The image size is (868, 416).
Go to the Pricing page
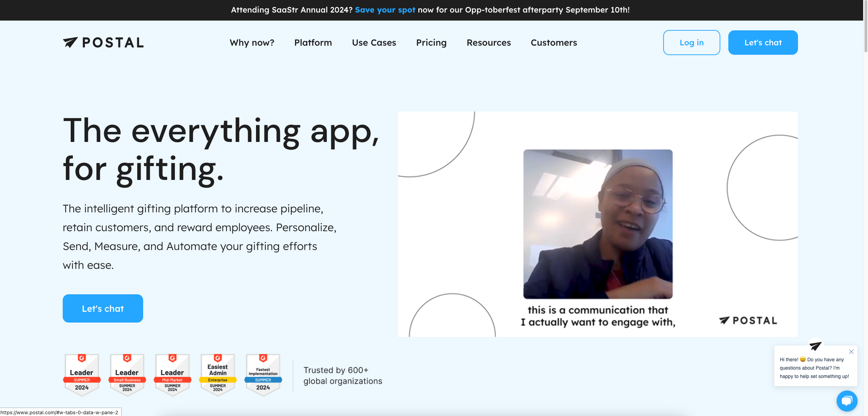click(431, 43)
